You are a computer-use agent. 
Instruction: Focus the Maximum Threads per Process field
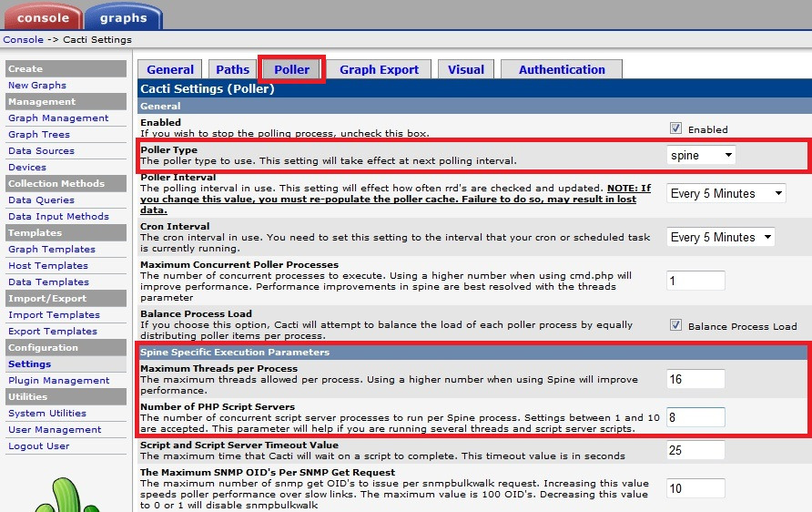point(695,379)
